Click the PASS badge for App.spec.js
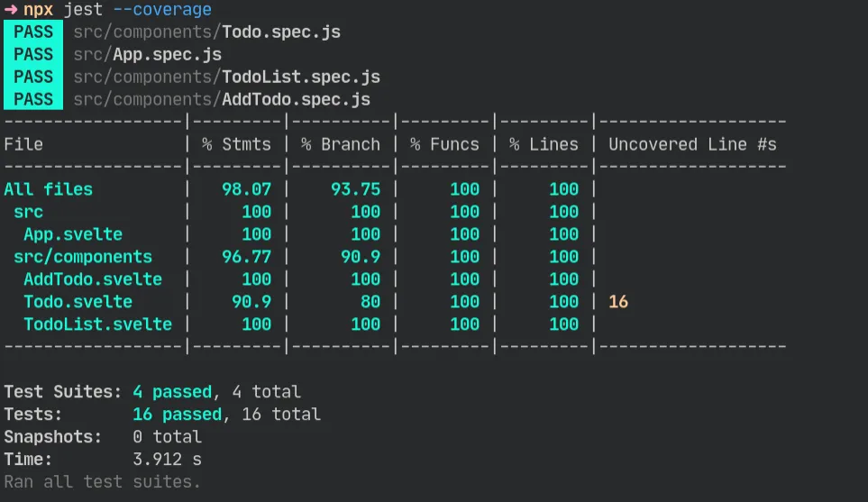The image size is (868, 502). tap(33, 54)
